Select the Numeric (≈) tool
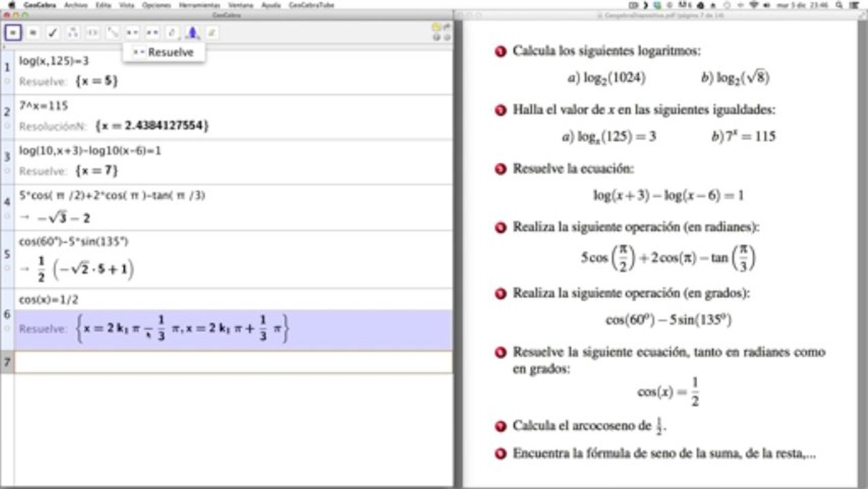 [x=33, y=32]
